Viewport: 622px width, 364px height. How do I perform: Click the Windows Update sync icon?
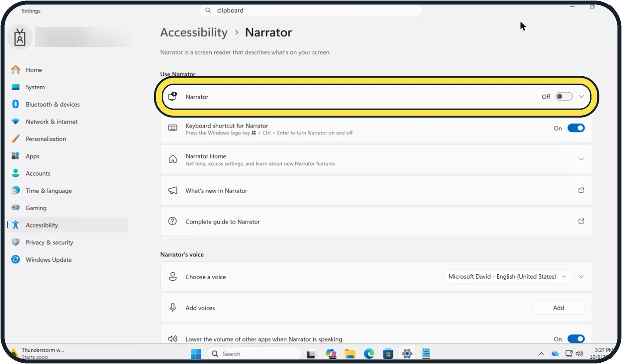pos(16,260)
